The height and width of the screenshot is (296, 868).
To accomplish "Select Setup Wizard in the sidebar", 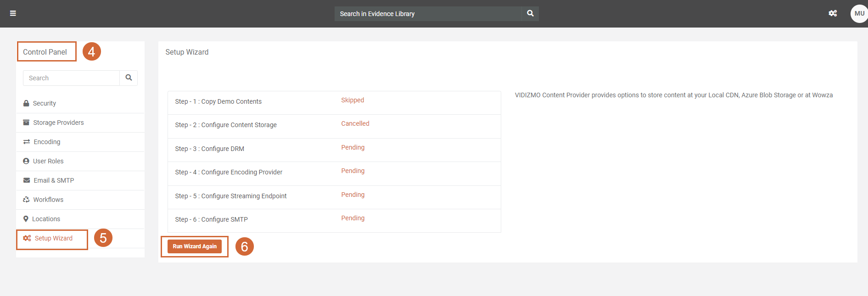I will (53, 238).
